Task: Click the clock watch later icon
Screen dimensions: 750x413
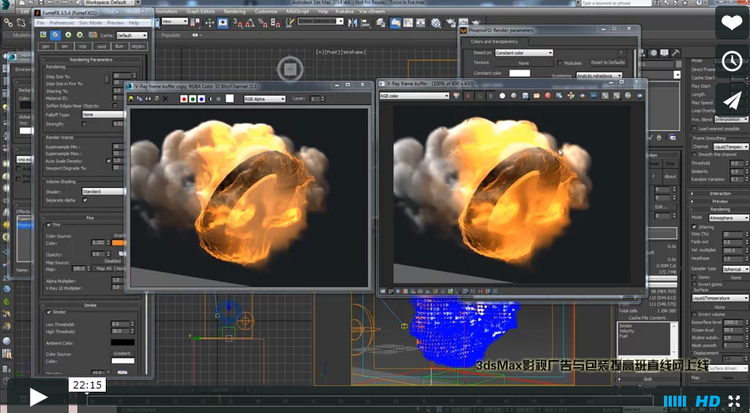Action: pos(732,61)
